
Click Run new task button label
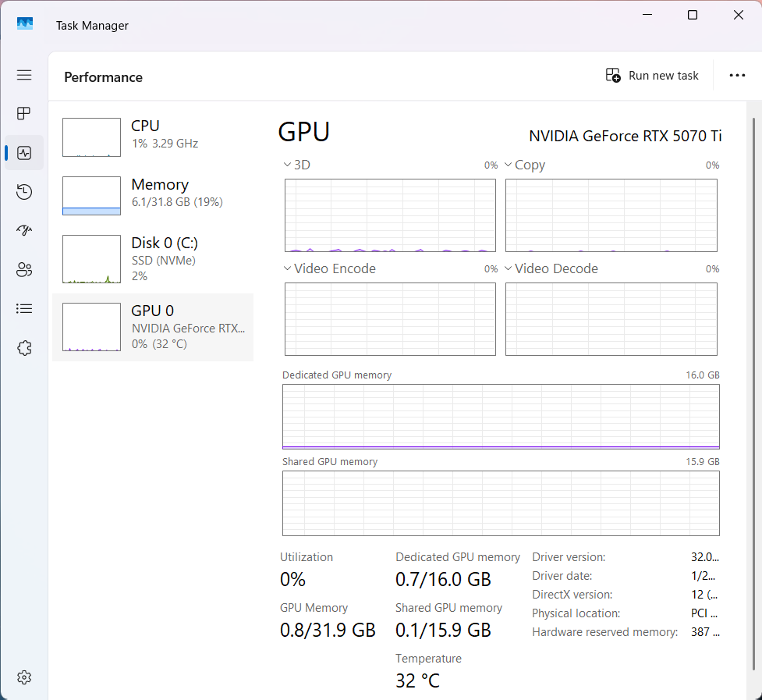click(x=664, y=76)
